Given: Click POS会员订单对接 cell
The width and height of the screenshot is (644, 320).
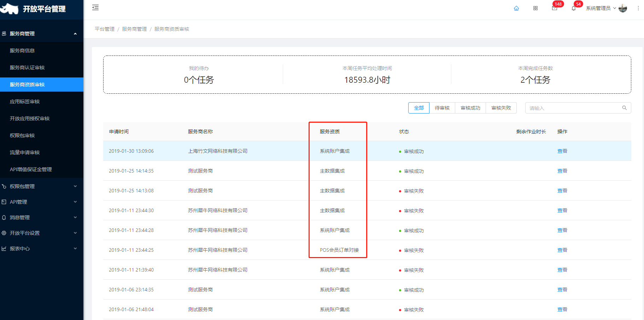Looking at the screenshot, I should (x=339, y=250).
